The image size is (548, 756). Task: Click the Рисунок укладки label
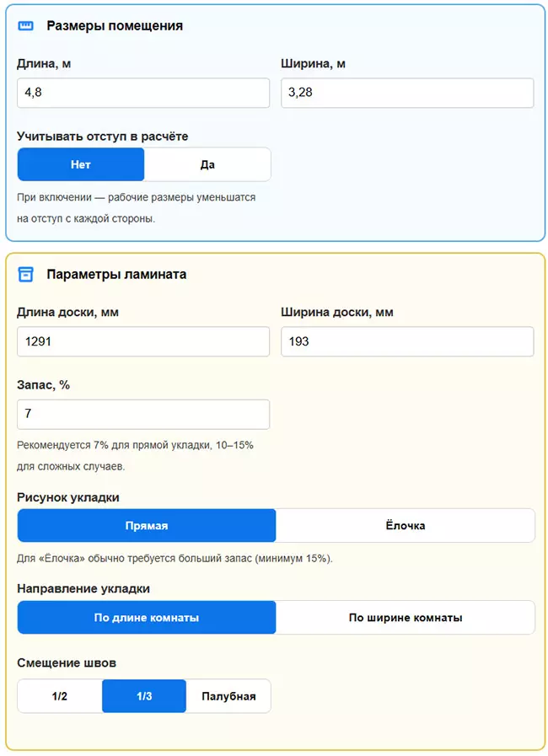click(68, 497)
